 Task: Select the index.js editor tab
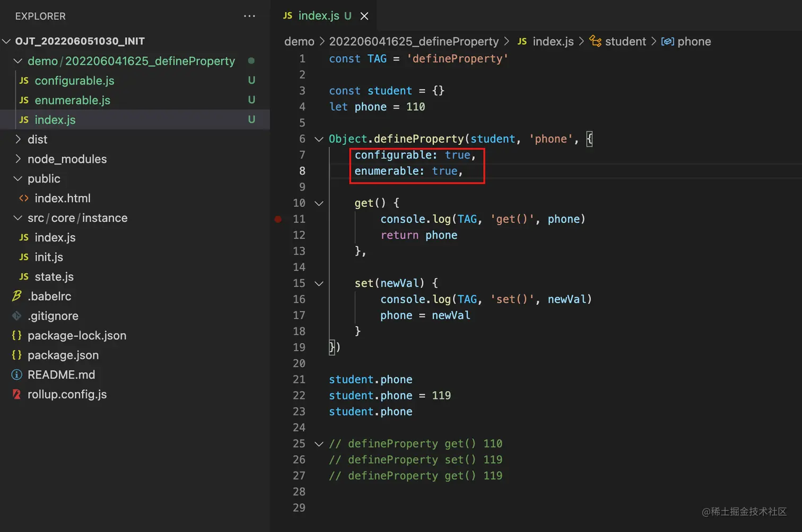(325, 16)
